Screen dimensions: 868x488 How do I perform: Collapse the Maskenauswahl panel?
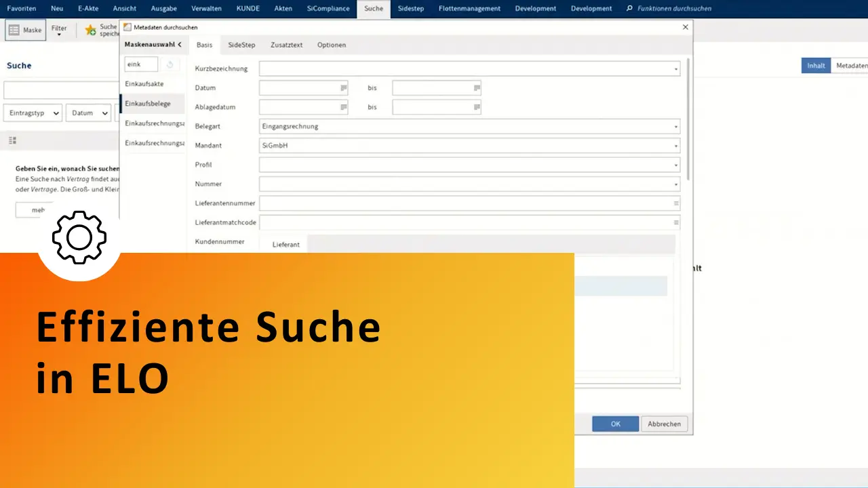(180, 44)
